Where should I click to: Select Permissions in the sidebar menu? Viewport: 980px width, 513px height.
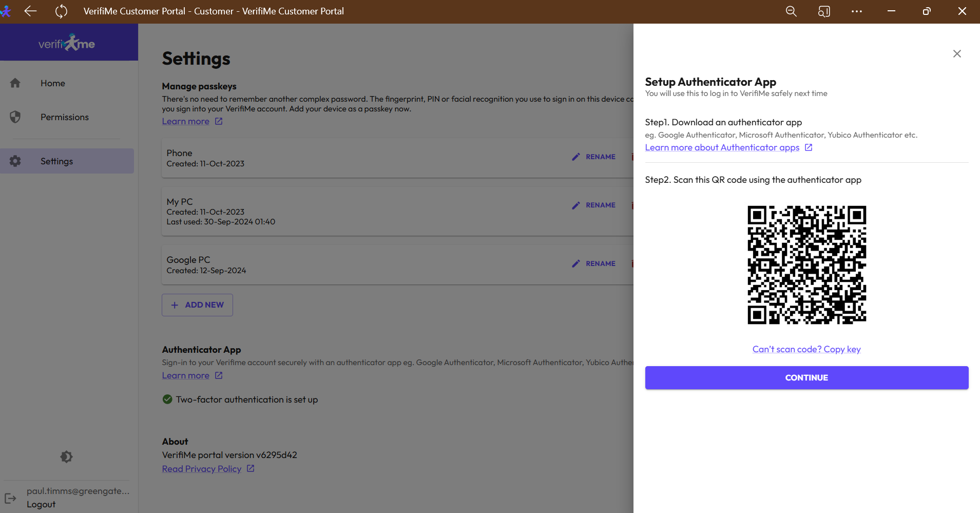click(64, 117)
